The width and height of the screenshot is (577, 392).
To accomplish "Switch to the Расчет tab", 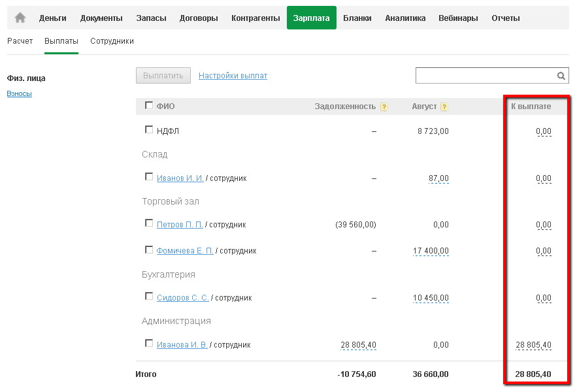I will click(x=20, y=41).
